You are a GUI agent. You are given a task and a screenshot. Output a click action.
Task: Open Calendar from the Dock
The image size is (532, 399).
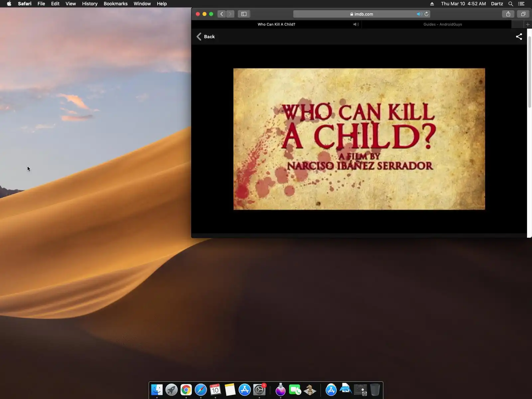tap(215, 390)
